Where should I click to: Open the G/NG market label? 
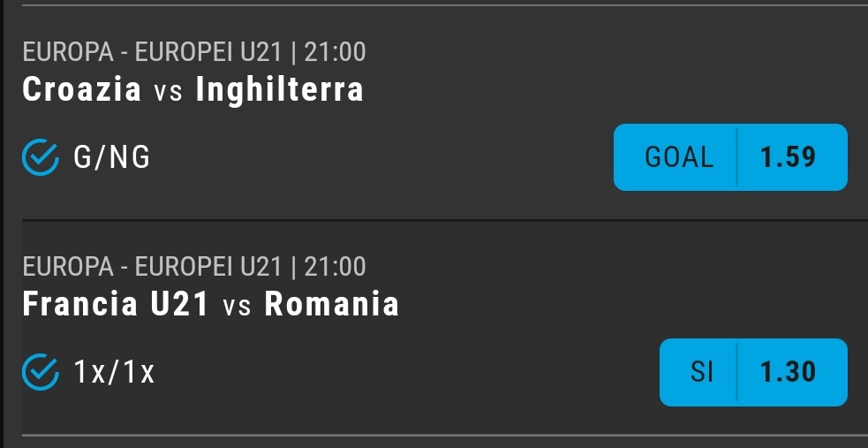(x=112, y=157)
